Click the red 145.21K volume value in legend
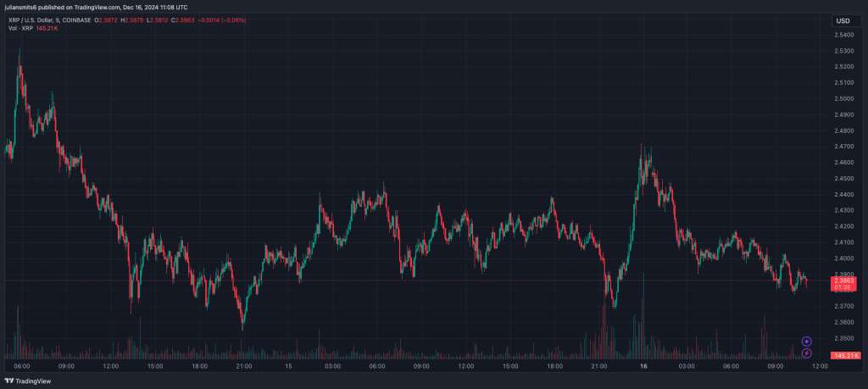868x389 pixels. coord(47,28)
